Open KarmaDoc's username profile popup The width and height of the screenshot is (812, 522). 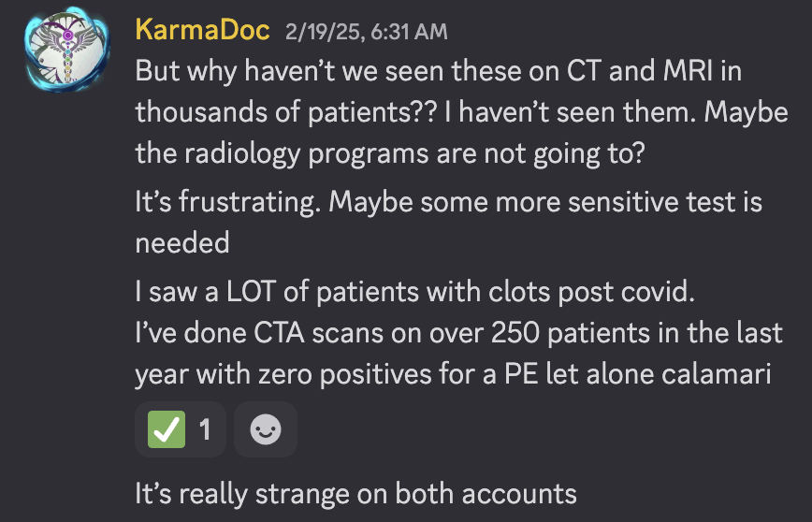pos(202,29)
